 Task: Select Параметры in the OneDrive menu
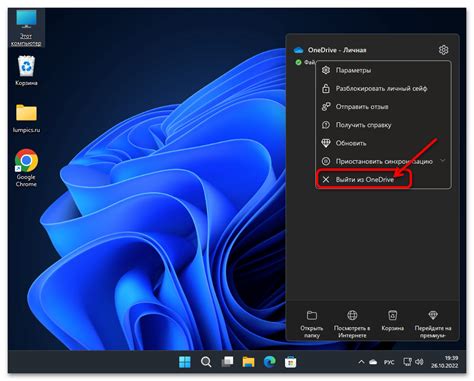tap(383, 70)
